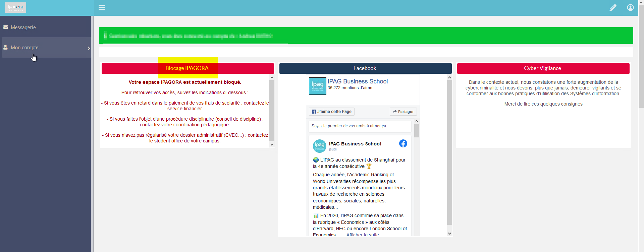Click the IPAG avatar on the Facebook post
This screenshot has height=252, width=644.
[320, 146]
